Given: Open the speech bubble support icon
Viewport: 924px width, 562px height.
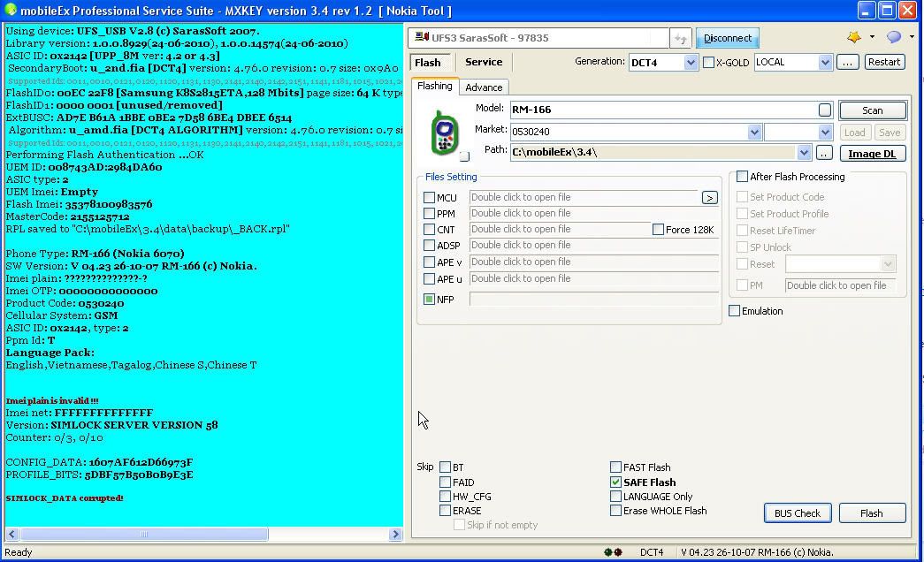Looking at the screenshot, I should click(x=894, y=37).
